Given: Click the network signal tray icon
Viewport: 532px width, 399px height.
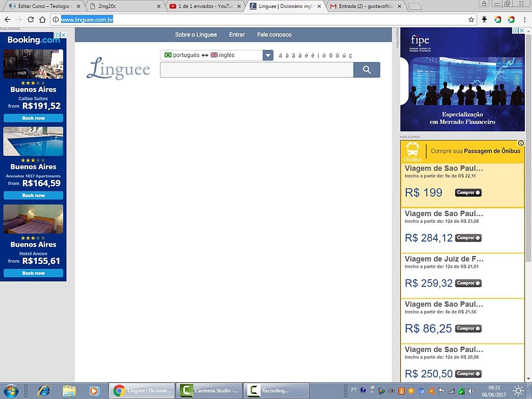Looking at the screenshot, I should tap(451, 391).
